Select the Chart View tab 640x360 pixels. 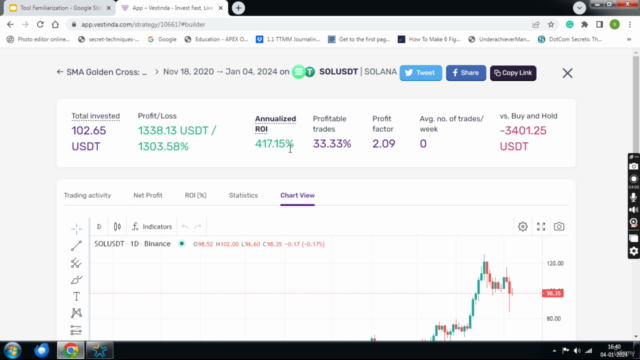297,196
